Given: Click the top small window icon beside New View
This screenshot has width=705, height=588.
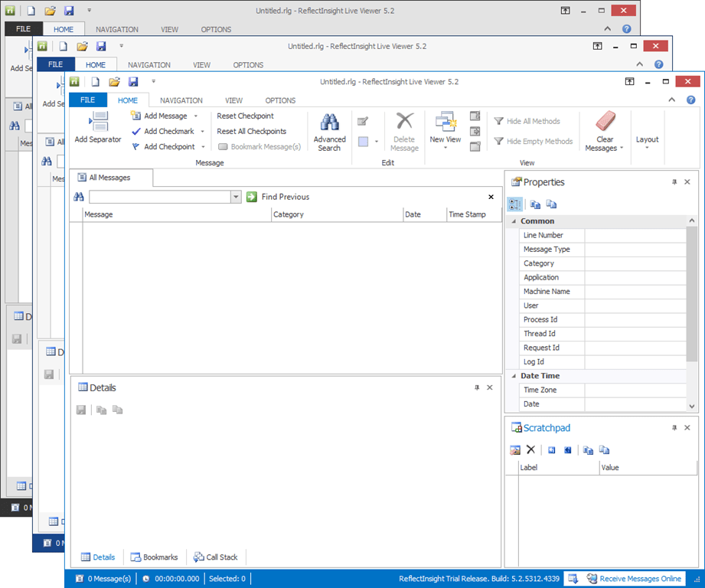Looking at the screenshot, I should tap(475, 116).
